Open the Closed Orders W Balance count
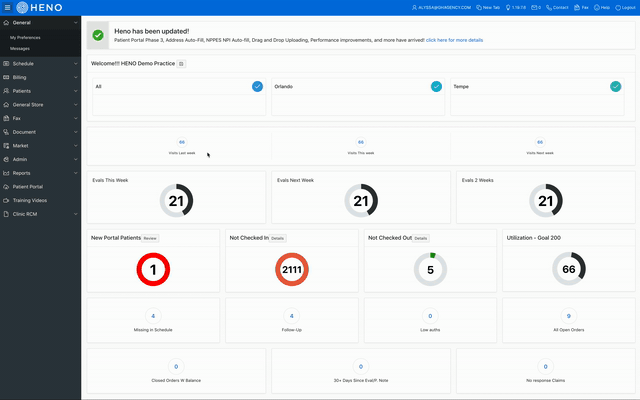Screen dimensions: 640x400 tap(176, 367)
